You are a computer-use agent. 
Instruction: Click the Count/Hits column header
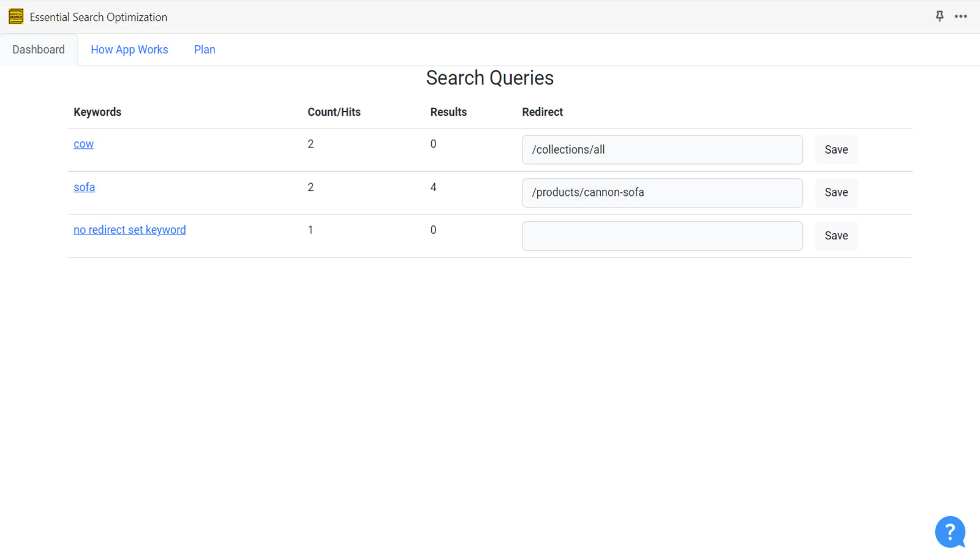(334, 112)
